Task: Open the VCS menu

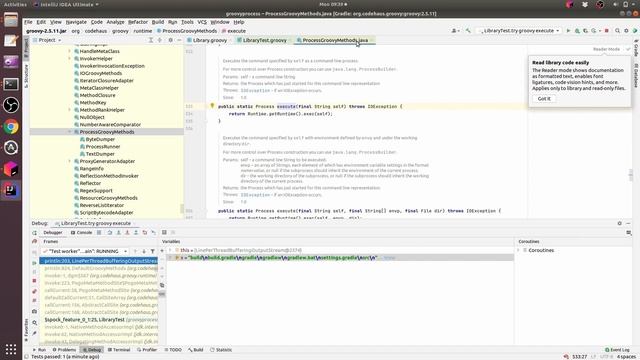Action: coord(202,22)
